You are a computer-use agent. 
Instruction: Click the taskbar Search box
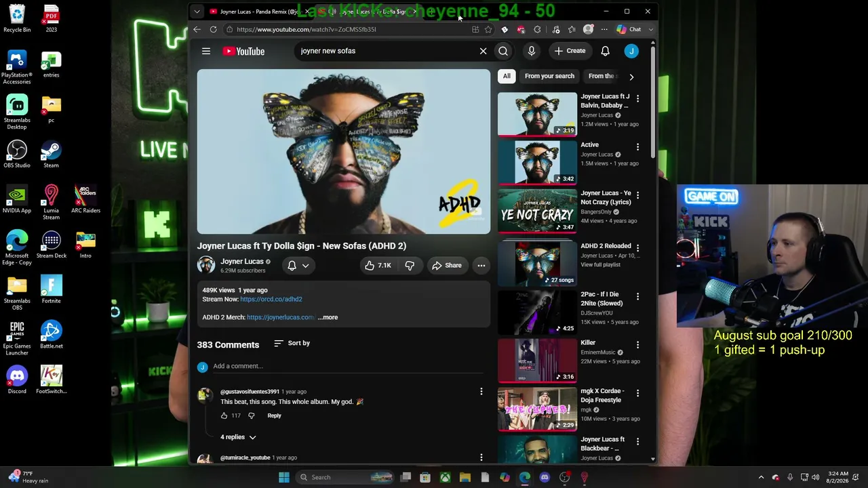(x=346, y=477)
